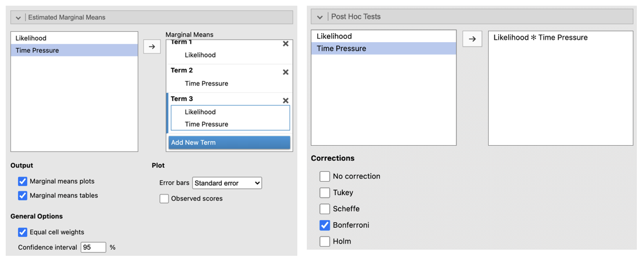Collapse the Post Hoc Tests section
The image size is (644, 262).
pos(319,17)
